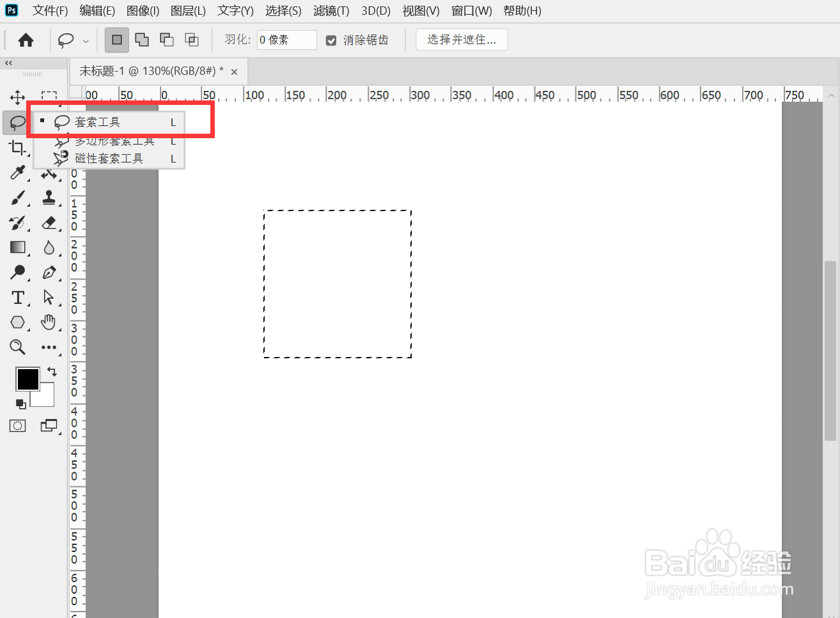Open the 视图(V) menu
The height and width of the screenshot is (618, 840).
421,11
